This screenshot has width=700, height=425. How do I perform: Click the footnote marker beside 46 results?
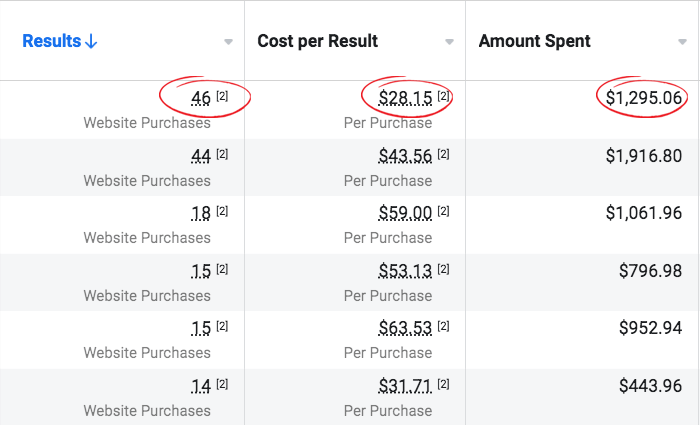click(223, 97)
